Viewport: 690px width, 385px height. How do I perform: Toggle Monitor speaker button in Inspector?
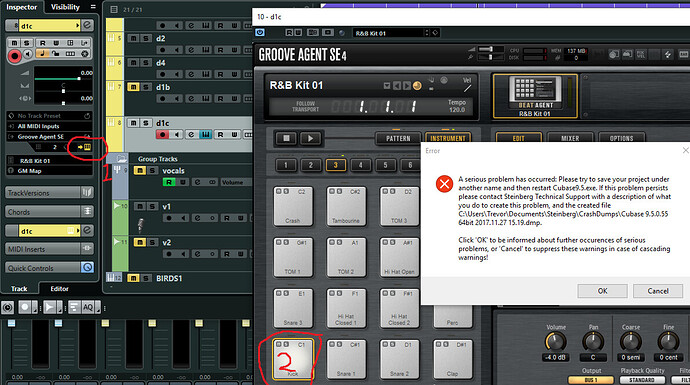[x=28, y=54]
